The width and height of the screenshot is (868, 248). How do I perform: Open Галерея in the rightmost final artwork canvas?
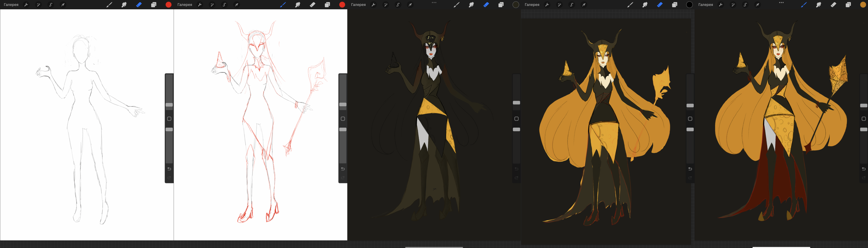[x=705, y=5]
